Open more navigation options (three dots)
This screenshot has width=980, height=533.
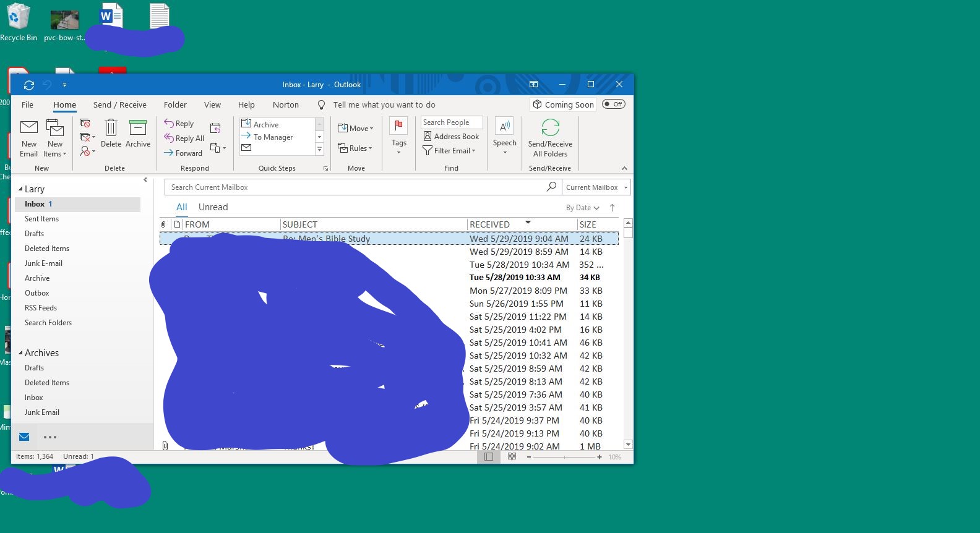click(50, 437)
